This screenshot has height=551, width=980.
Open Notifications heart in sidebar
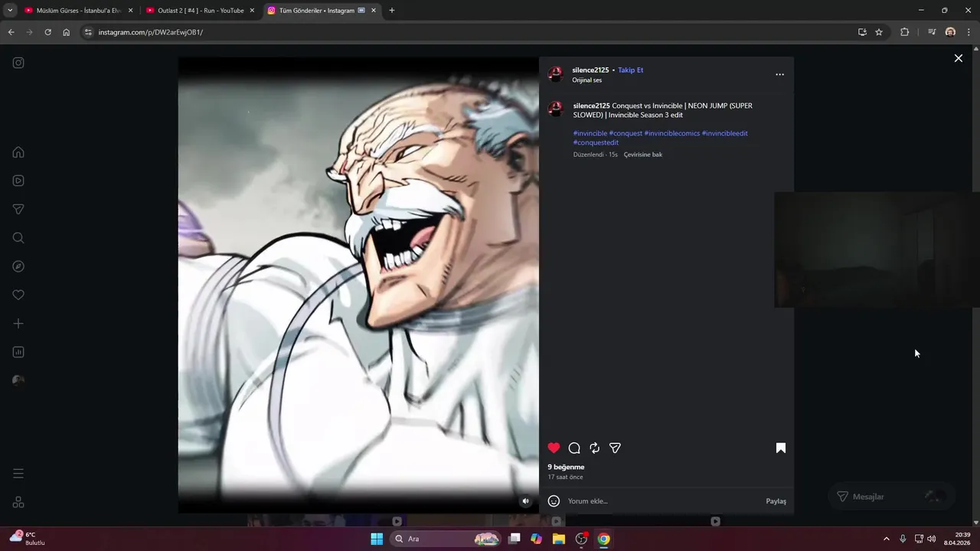click(x=18, y=295)
